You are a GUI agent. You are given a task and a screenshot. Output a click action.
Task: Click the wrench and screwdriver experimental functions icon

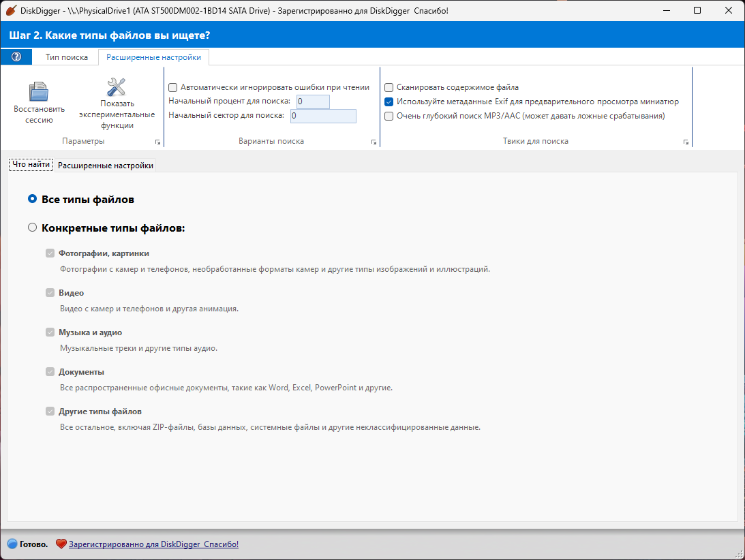click(117, 87)
